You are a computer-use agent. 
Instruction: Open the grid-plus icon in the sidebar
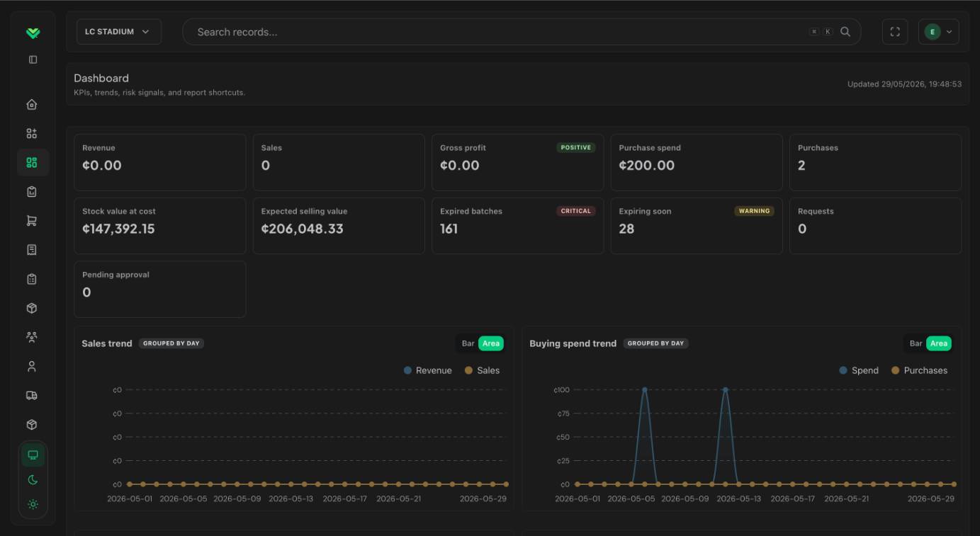click(32, 133)
